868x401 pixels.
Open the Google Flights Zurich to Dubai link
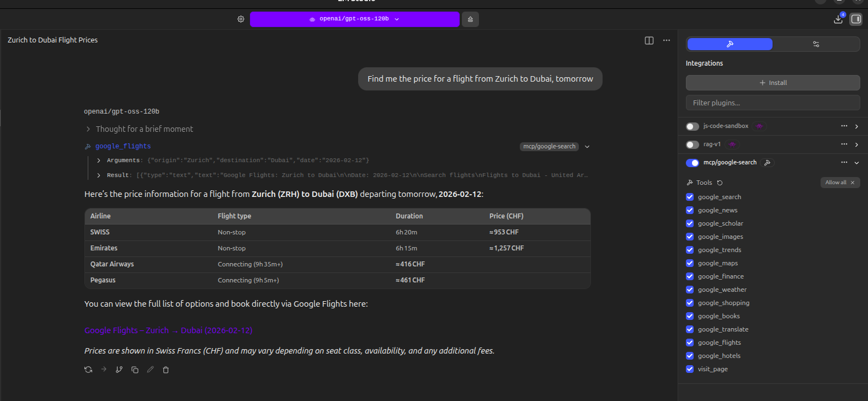(168, 330)
